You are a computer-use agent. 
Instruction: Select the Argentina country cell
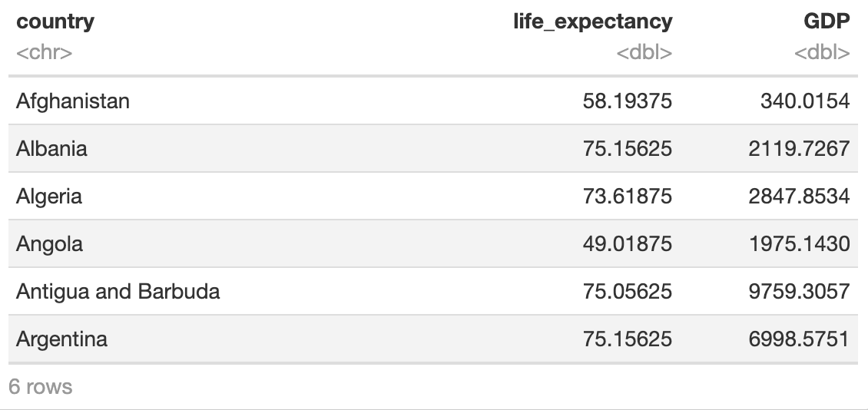coord(61,339)
